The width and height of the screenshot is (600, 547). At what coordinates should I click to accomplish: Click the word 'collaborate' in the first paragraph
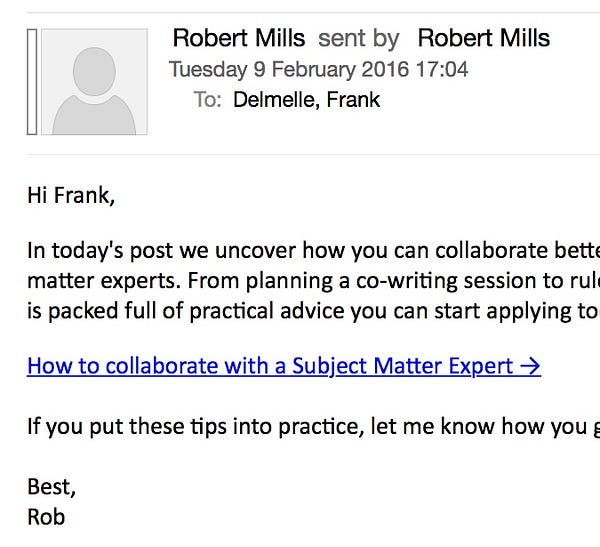coord(491,251)
